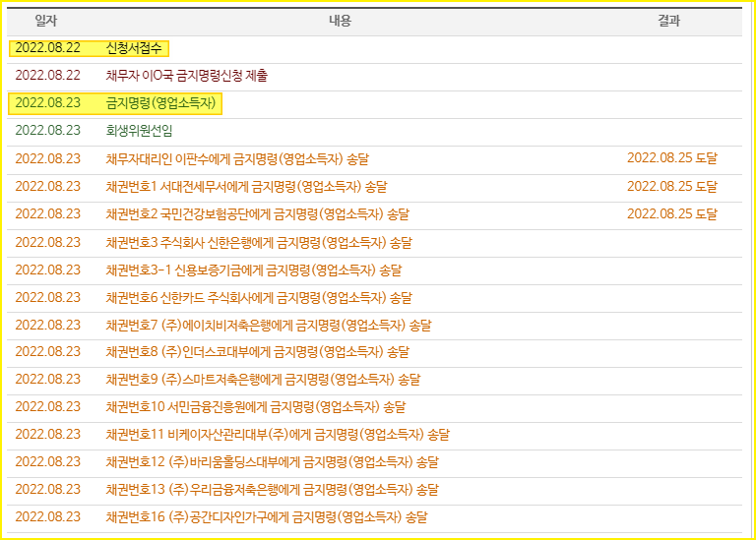Click the 내용 column header

[x=341, y=21]
